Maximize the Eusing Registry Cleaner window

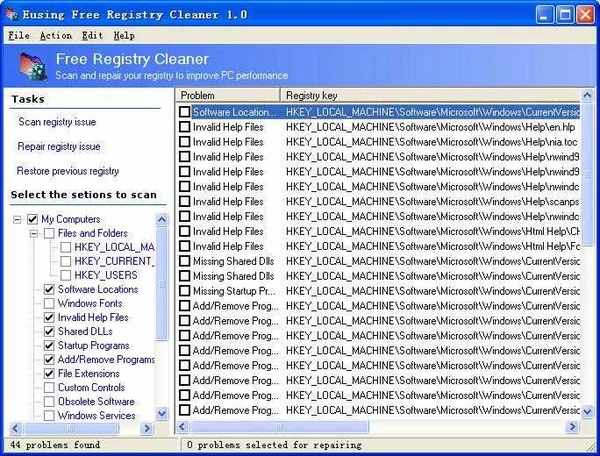coord(565,15)
